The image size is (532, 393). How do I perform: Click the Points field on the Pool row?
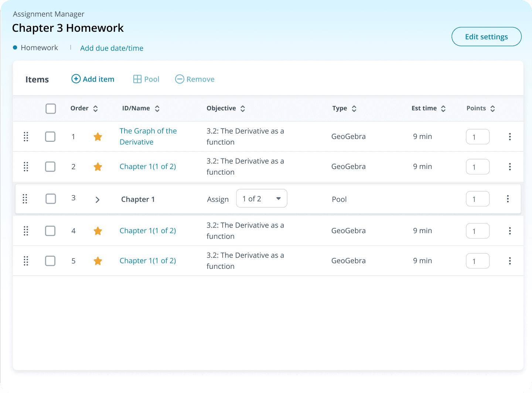click(x=478, y=199)
